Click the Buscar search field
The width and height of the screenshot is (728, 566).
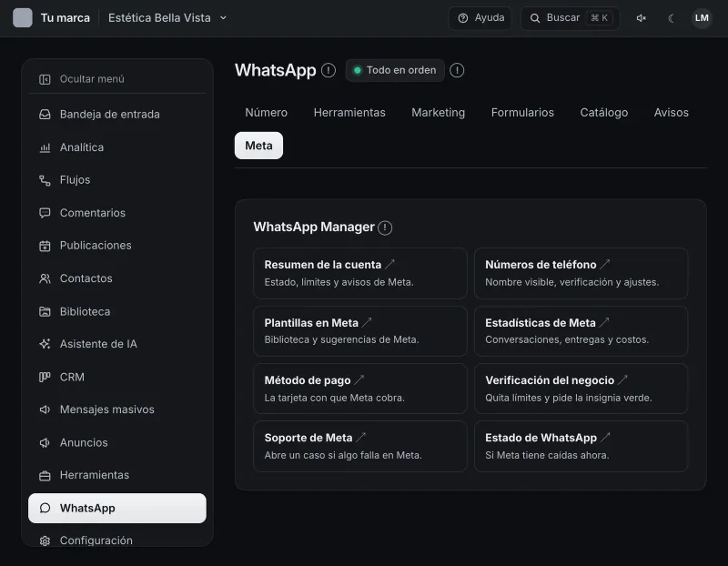[x=571, y=18]
